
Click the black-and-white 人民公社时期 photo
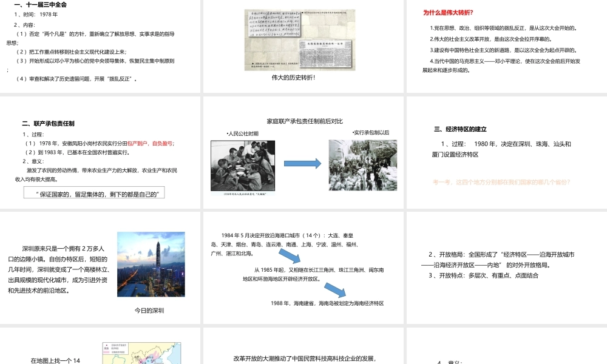pyautogui.click(x=243, y=166)
